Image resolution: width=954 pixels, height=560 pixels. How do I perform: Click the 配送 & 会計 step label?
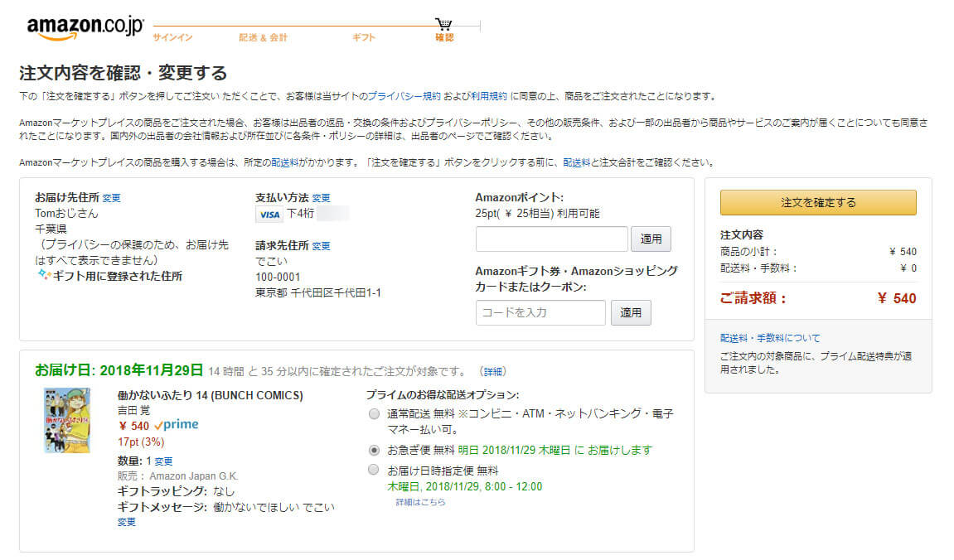tap(263, 38)
